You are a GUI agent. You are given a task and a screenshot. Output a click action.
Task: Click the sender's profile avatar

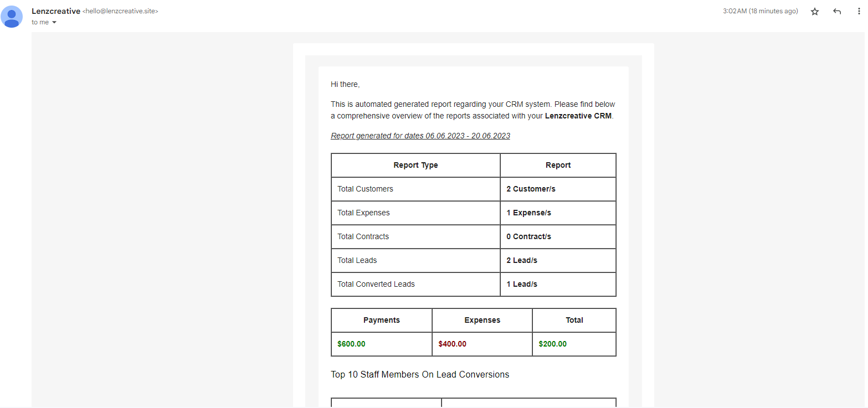(x=12, y=16)
